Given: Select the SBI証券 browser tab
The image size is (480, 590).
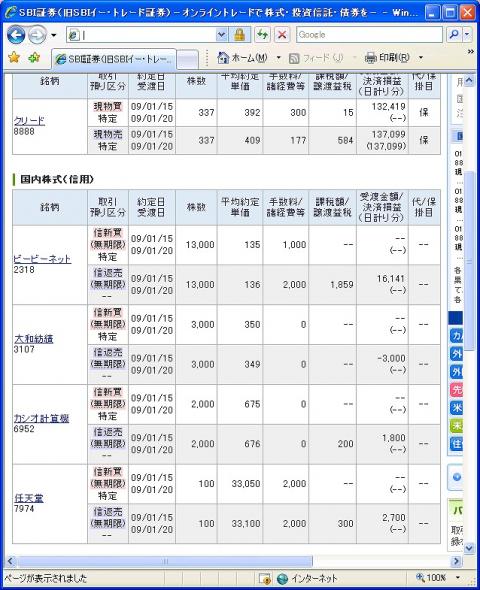Looking at the screenshot, I should [x=114, y=59].
